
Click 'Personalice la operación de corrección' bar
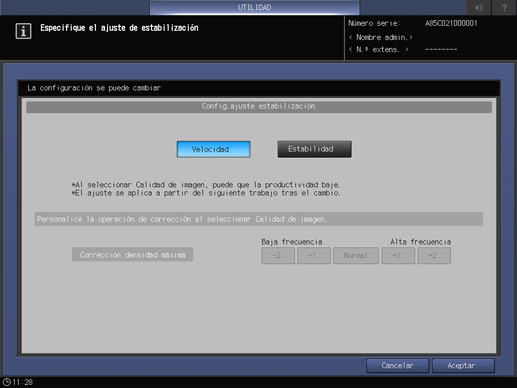[259, 219]
